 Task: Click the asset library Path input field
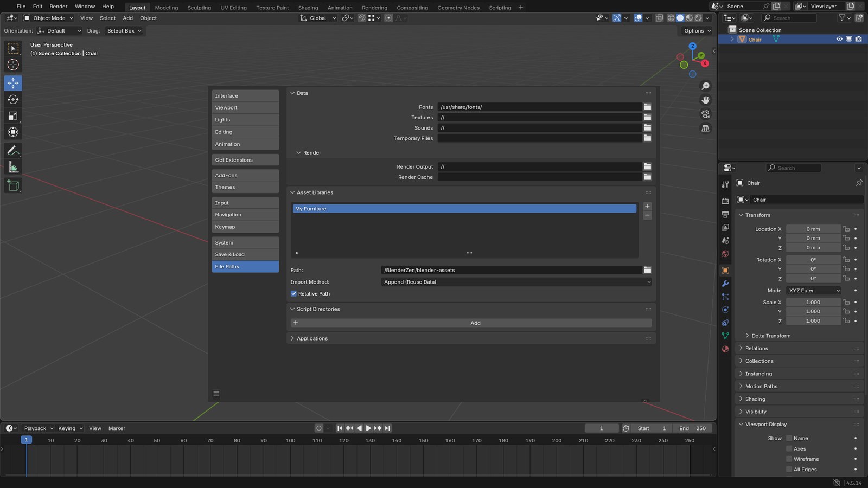click(x=512, y=270)
